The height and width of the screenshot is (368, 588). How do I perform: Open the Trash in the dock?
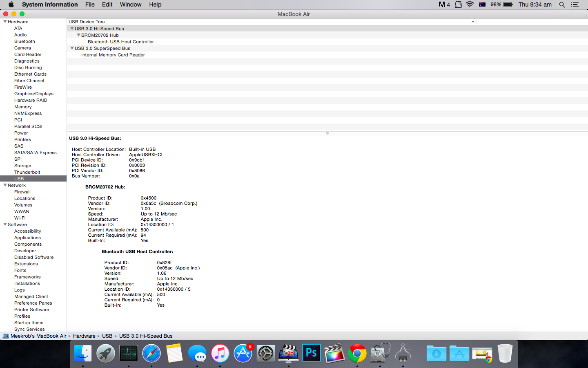(505, 353)
